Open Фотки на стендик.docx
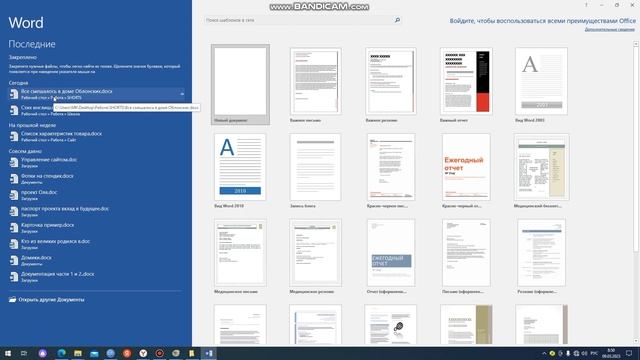The width and height of the screenshot is (640, 360). 96,179
